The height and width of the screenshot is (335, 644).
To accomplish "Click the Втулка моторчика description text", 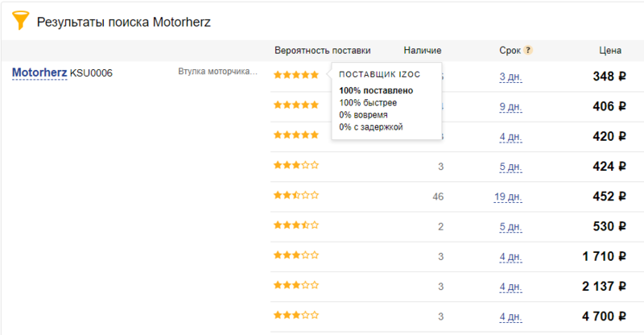I will coord(217,72).
